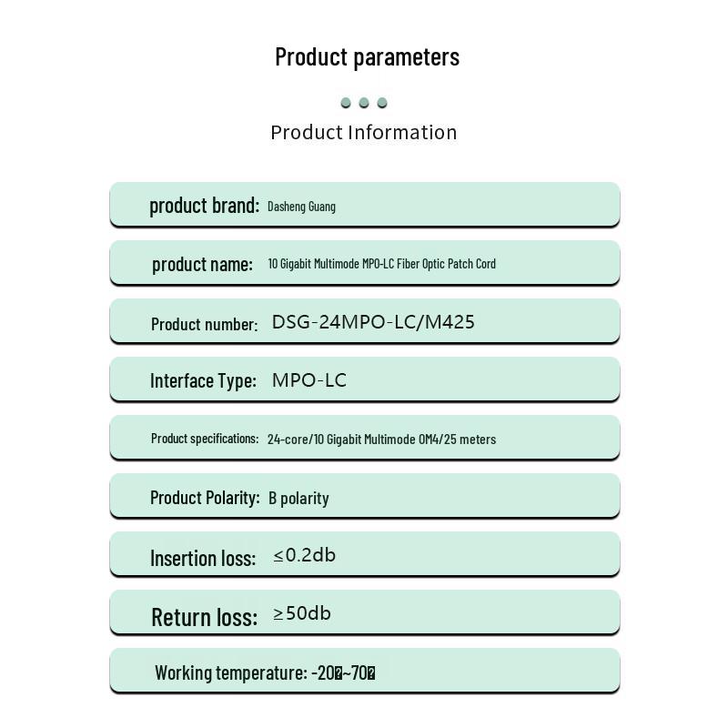
Task: Click the middle decorative dot
Action: 364,103
